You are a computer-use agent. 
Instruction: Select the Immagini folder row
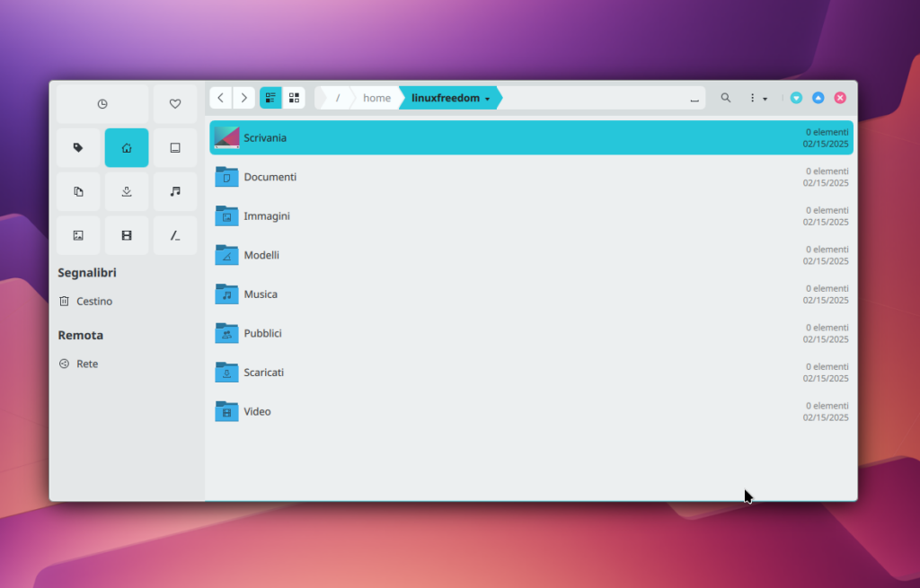pyautogui.click(x=530, y=216)
